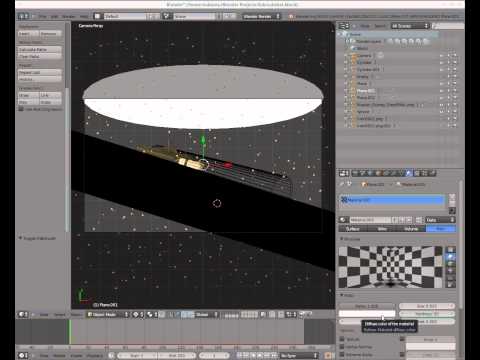480x360 pixels.
Task: Open the All Scenes outliner display dropdown
Action: pyautogui.click(x=410, y=26)
